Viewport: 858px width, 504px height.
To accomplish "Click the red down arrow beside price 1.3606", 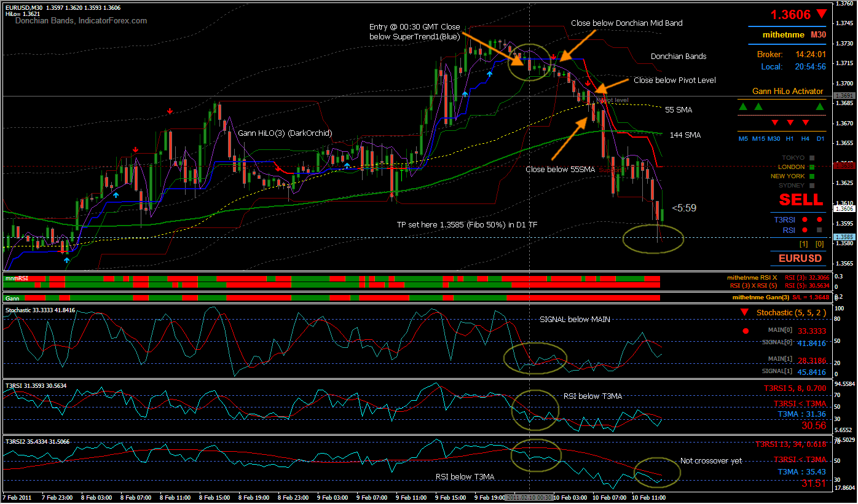I will click(822, 14).
